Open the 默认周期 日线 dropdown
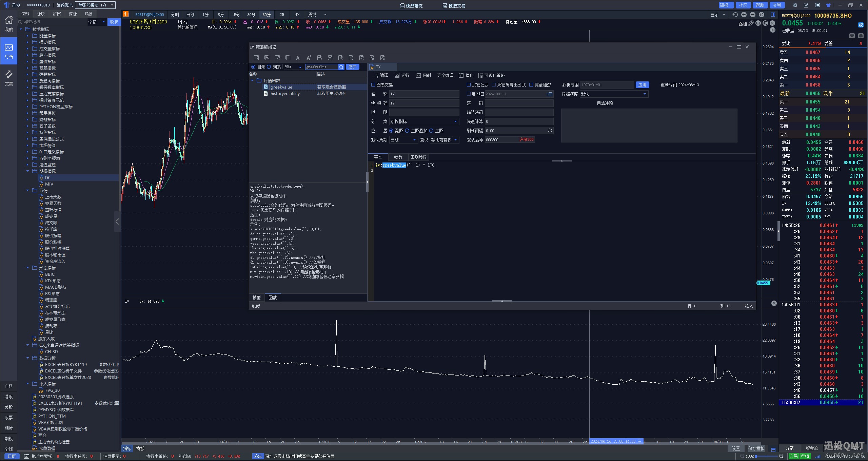This screenshot has width=868, height=461. (403, 140)
